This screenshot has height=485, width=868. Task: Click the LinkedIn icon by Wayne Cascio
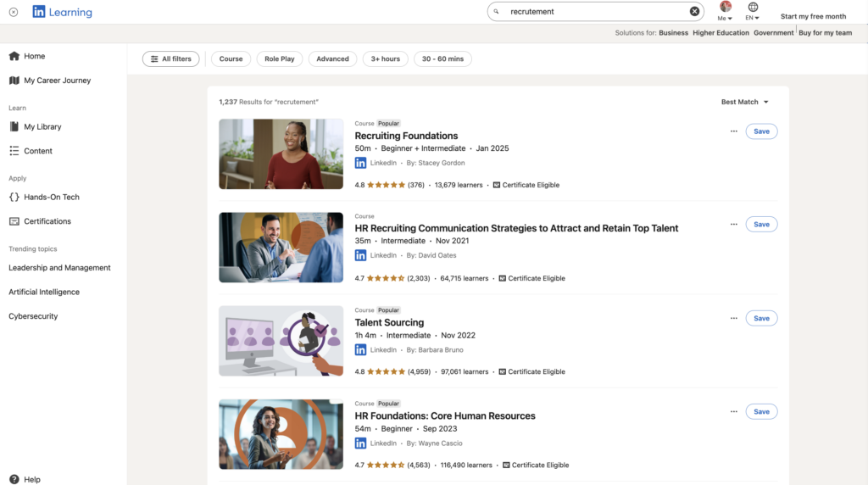pyautogui.click(x=360, y=443)
